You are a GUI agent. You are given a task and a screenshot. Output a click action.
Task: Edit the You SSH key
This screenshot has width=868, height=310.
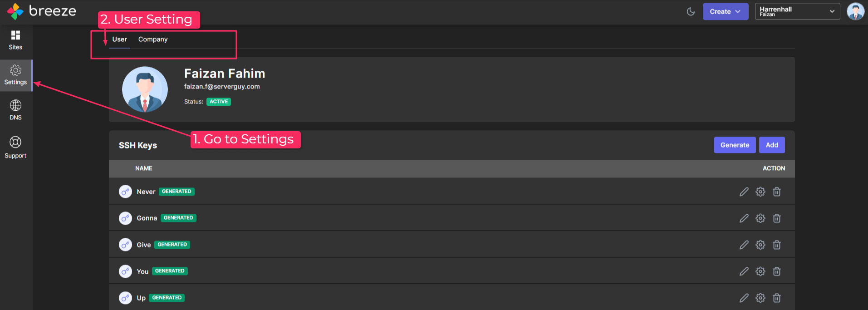pyautogui.click(x=744, y=271)
